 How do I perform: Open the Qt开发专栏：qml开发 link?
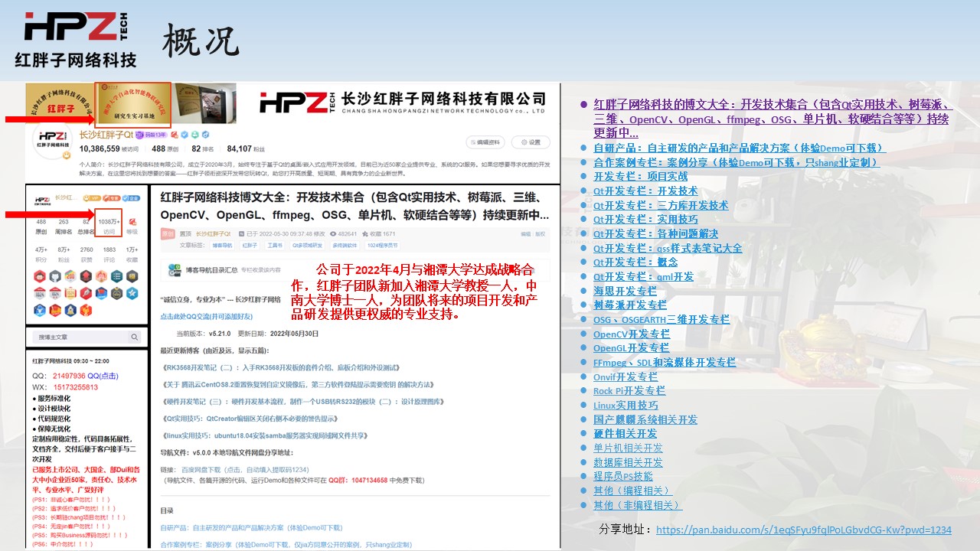[x=643, y=276]
